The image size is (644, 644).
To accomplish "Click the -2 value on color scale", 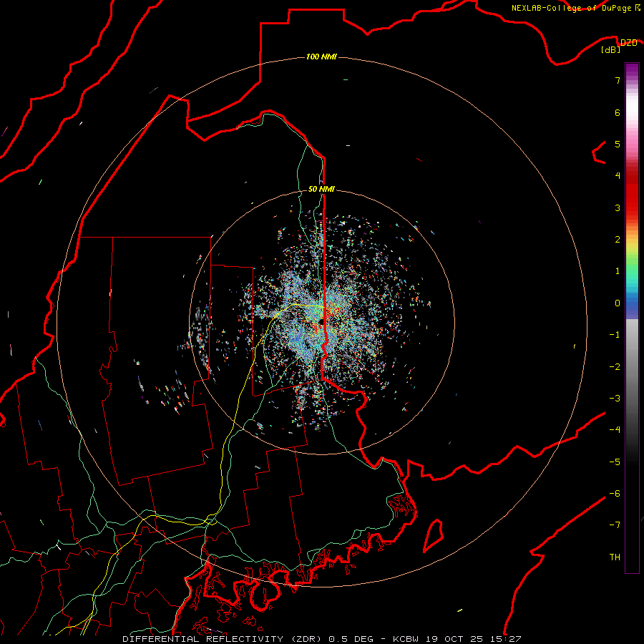I will pyautogui.click(x=615, y=366).
